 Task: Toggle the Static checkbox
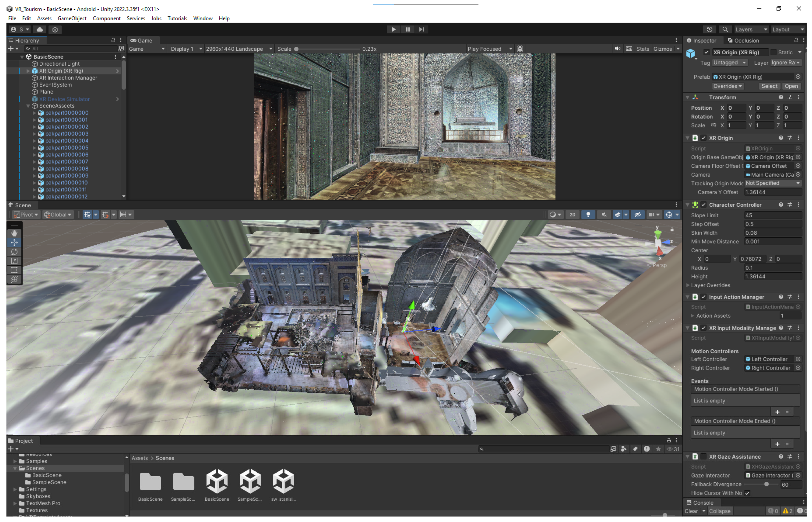[x=773, y=52]
